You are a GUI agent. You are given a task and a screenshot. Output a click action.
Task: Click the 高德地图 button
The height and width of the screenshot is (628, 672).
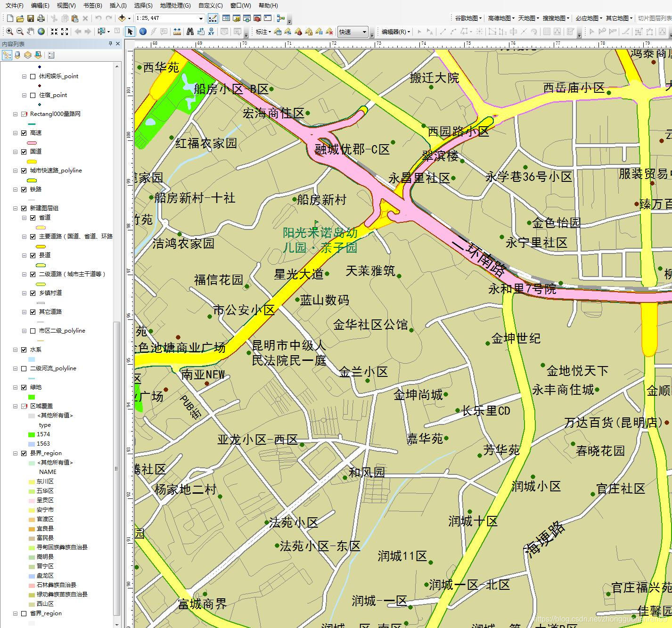click(501, 18)
